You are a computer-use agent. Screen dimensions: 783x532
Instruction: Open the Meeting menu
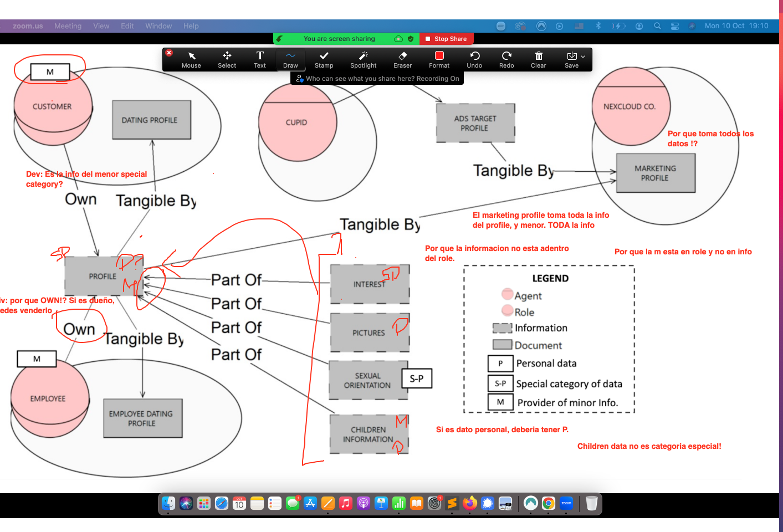(68, 26)
